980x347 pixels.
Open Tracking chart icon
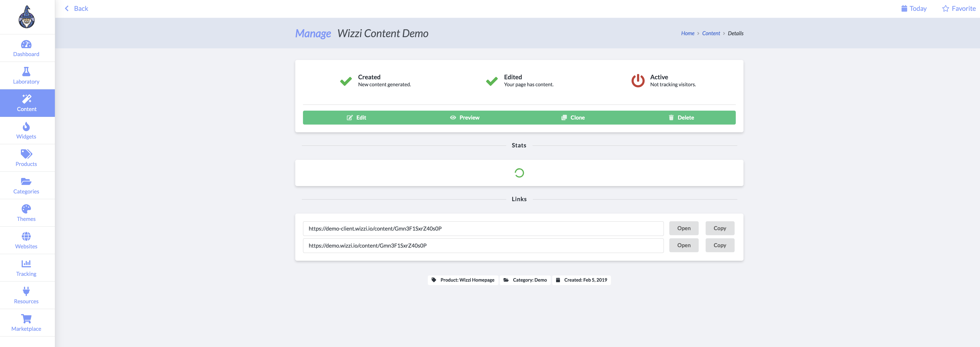pyautogui.click(x=26, y=264)
